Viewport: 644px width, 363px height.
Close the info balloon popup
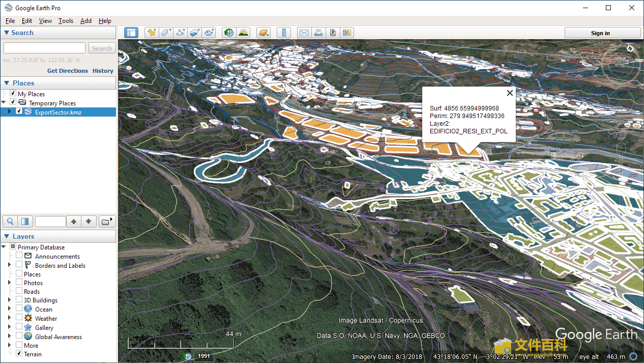(x=510, y=93)
